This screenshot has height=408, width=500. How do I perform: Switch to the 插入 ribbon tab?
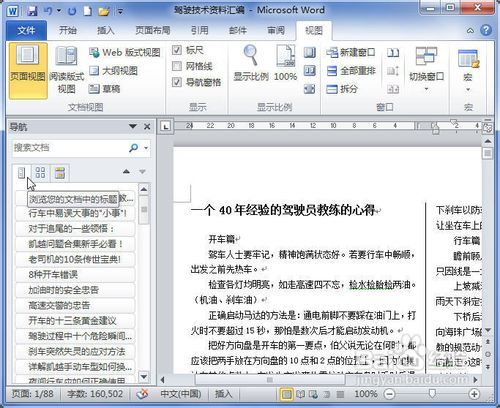click(x=106, y=31)
